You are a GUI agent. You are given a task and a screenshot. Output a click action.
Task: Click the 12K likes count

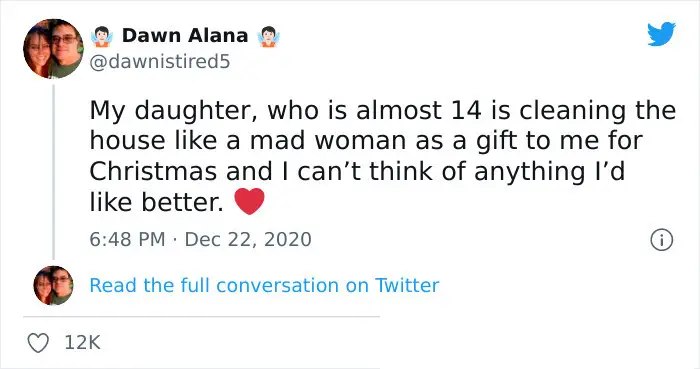[x=83, y=343]
